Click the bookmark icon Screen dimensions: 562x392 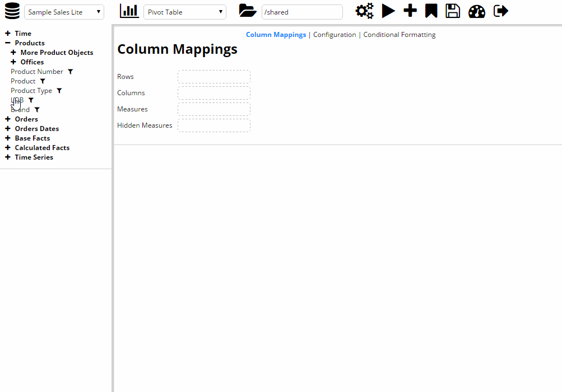click(x=431, y=11)
